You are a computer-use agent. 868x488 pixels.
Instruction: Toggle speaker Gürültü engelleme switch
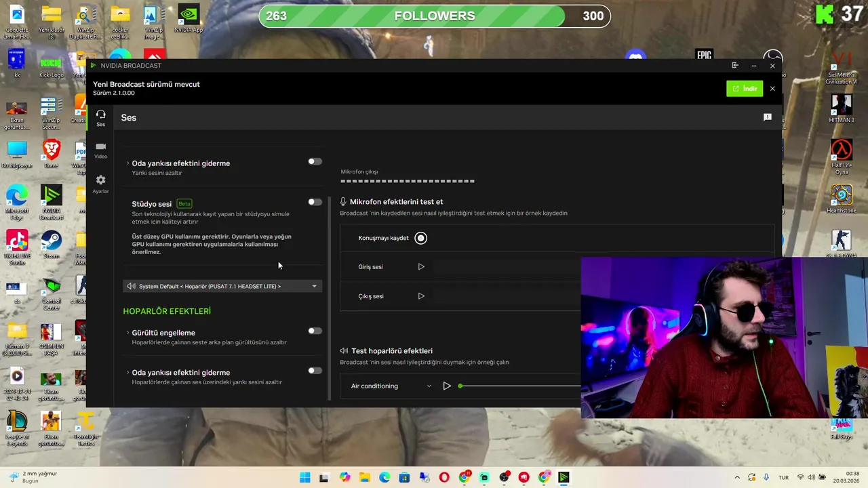click(x=315, y=331)
